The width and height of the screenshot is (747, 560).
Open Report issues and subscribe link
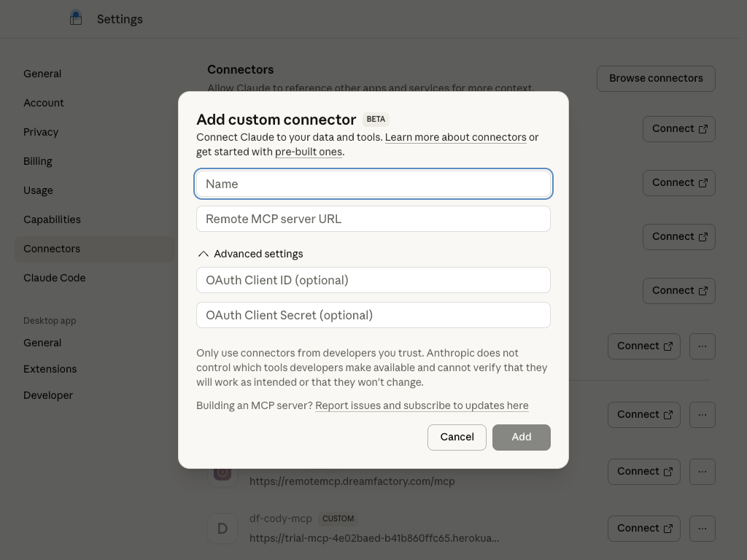[422, 405]
